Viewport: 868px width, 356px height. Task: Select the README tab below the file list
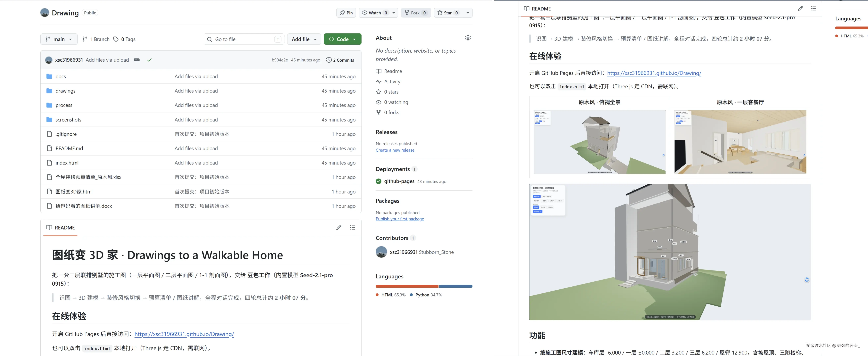tap(61, 227)
